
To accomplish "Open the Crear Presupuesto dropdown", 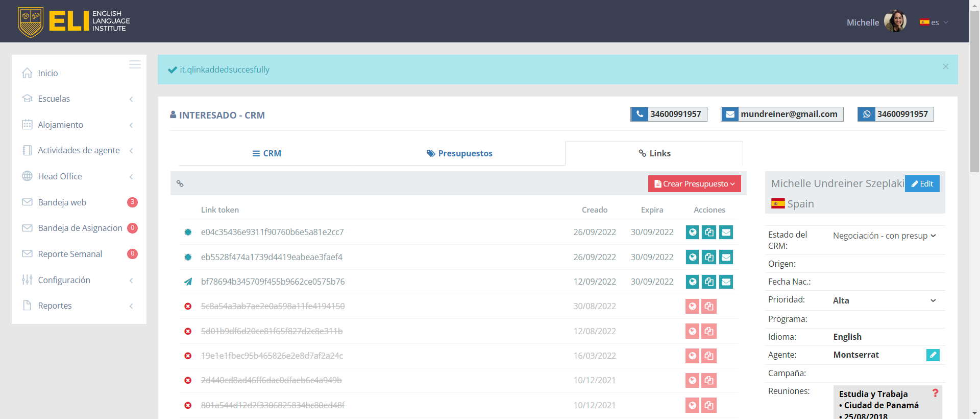I will click(x=694, y=184).
